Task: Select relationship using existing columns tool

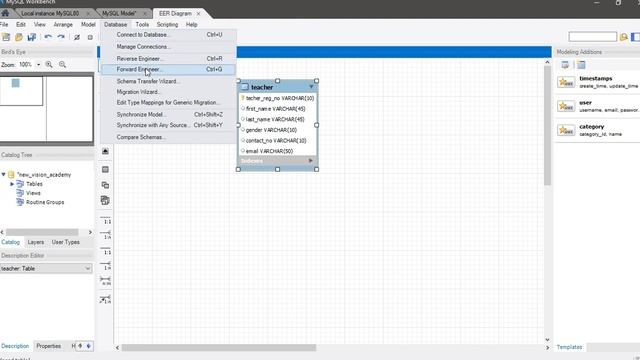Action: (105, 299)
